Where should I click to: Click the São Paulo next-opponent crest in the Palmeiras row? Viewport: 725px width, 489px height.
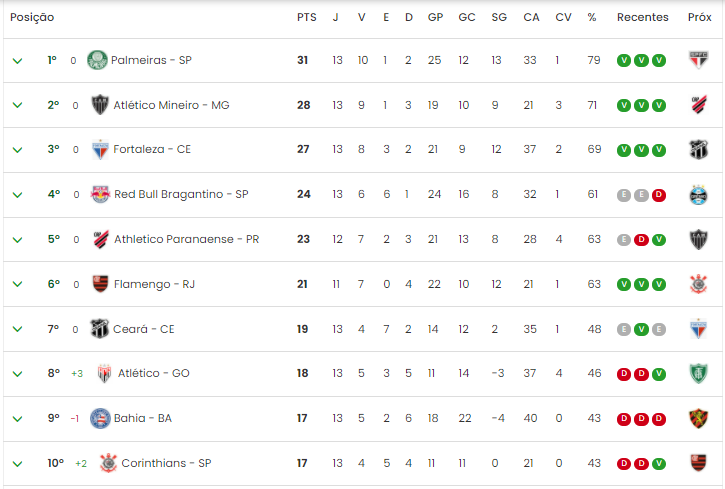click(699, 60)
